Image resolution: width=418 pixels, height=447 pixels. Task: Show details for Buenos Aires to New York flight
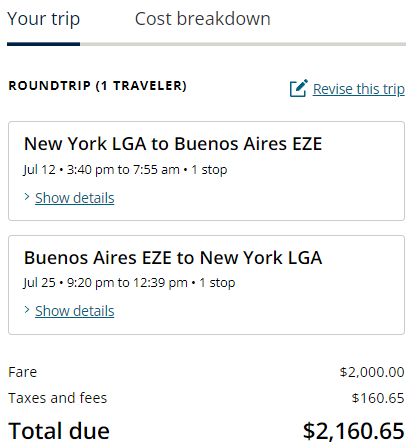coord(75,311)
